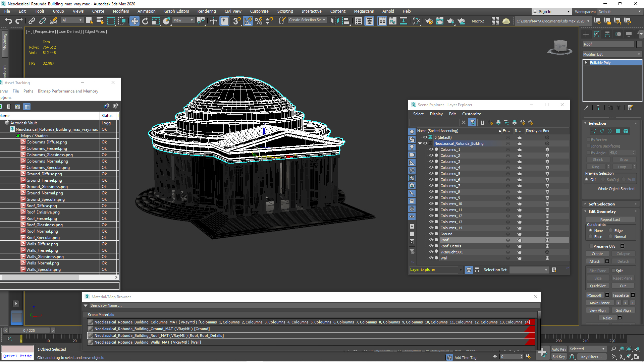This screenshot has width=644, height=362.
Task: Click the Mirror tool icon
Action: tap(335, 21)
